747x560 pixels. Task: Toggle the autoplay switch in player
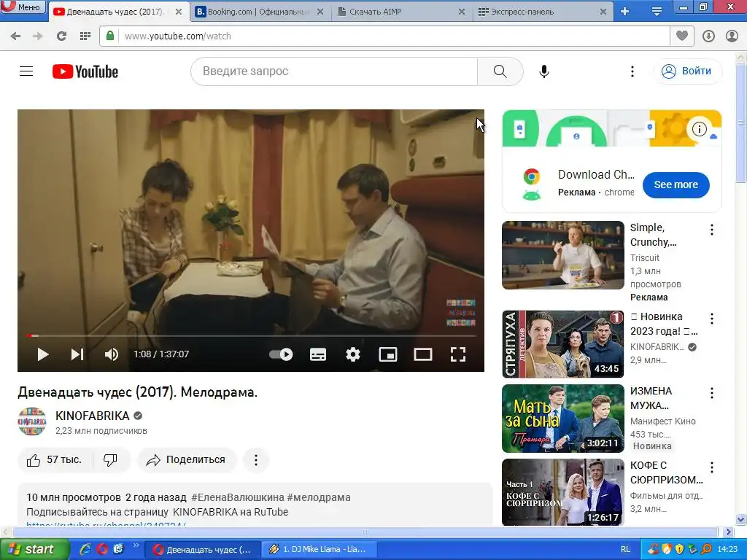281,354
